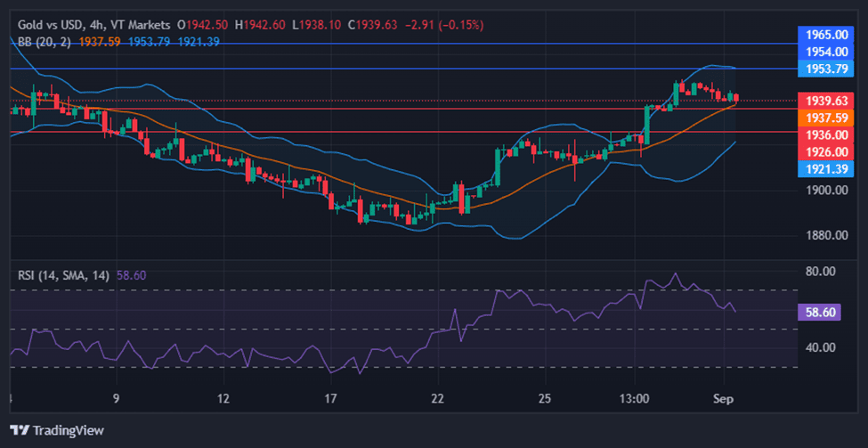Click the orange 1937.59 basis price label
868x448 pixels.
pos(825,118)
